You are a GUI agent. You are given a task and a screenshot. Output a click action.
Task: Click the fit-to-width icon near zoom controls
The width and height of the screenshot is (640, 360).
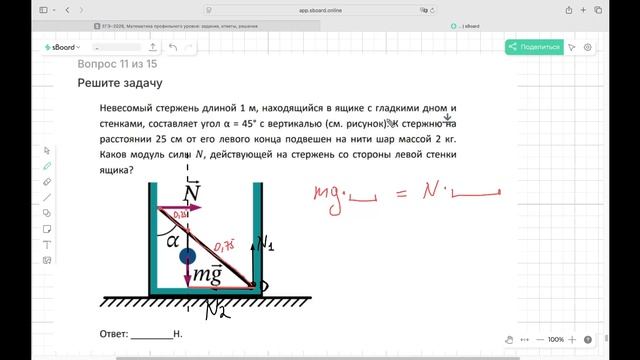524,340
